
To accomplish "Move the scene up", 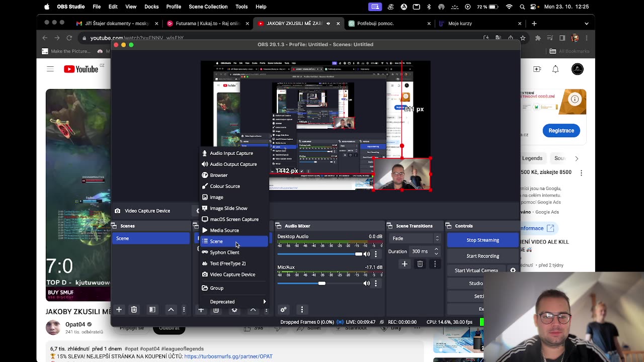I will point(171,310).
